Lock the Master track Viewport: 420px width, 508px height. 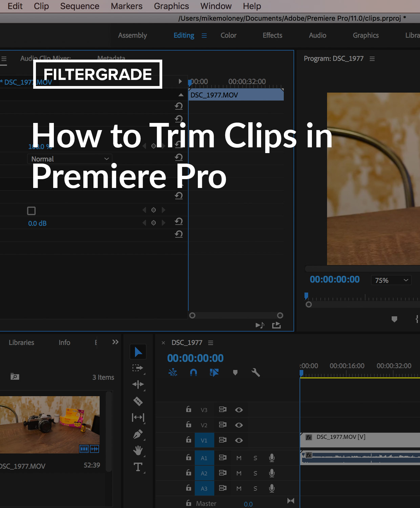tap(189, 503)
